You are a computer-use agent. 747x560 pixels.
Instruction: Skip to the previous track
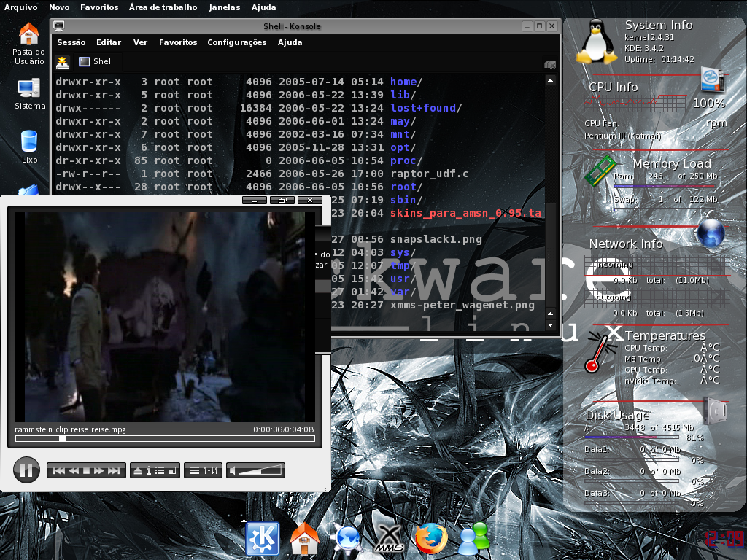coord(58,471)
